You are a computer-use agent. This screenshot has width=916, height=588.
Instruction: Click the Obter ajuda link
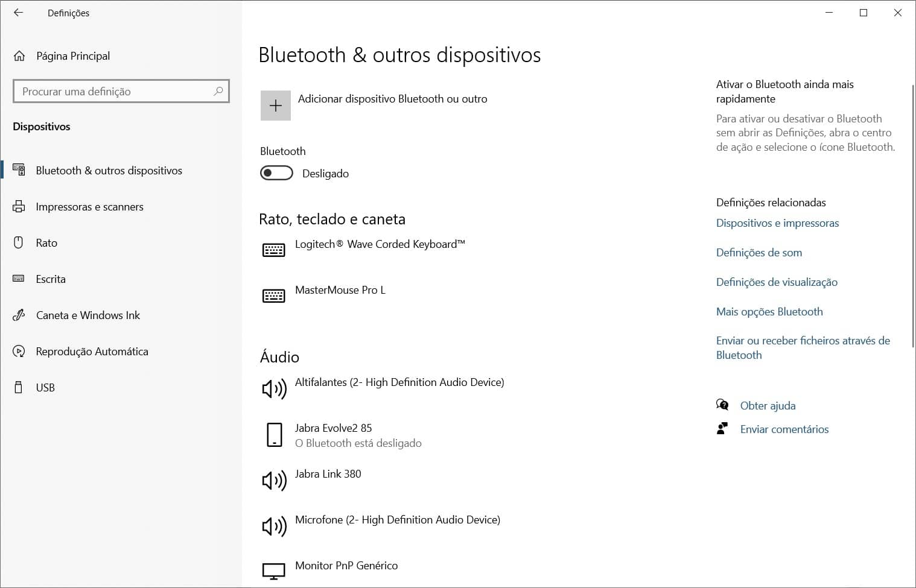point(768,406)
